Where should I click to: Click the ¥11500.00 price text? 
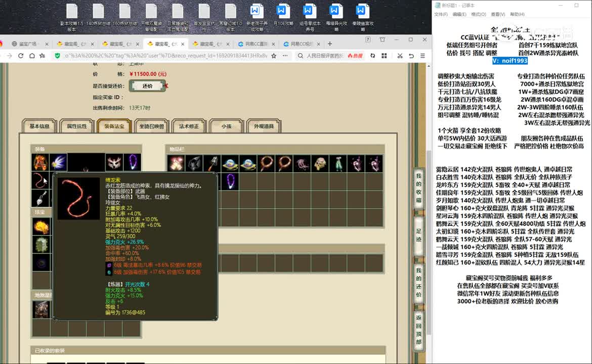point(148,74)
